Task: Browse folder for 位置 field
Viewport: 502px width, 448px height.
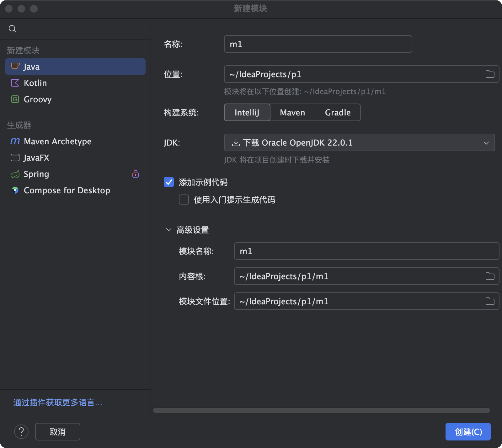Action: tap(490, 74)
